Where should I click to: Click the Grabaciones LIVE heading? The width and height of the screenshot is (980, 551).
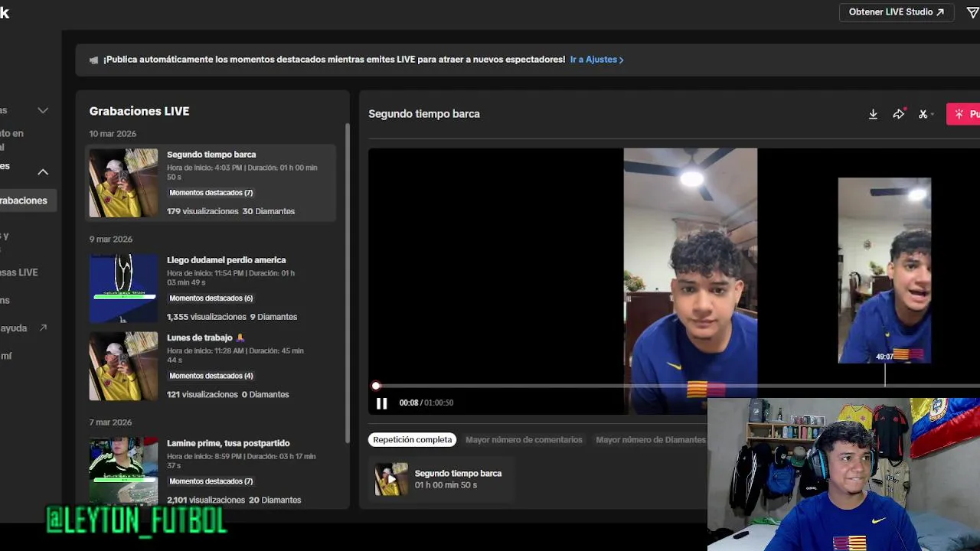pyautogui.click(x=139, y=111)
